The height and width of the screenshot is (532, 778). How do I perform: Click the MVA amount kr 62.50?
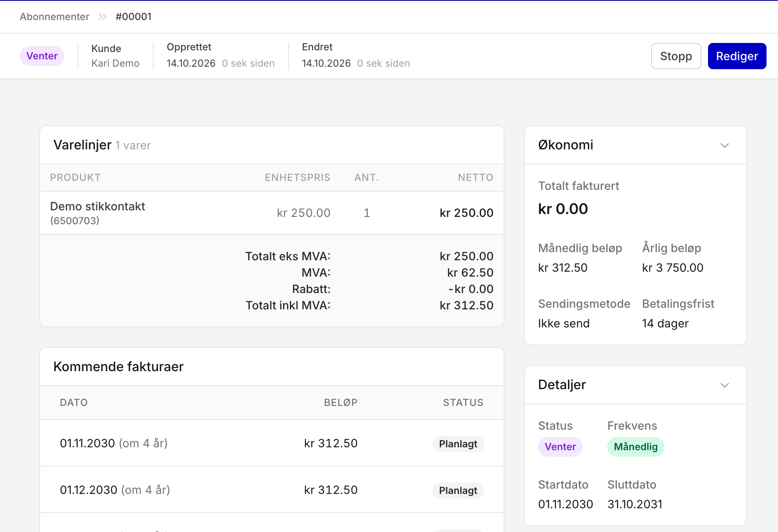tap(470, 273)
